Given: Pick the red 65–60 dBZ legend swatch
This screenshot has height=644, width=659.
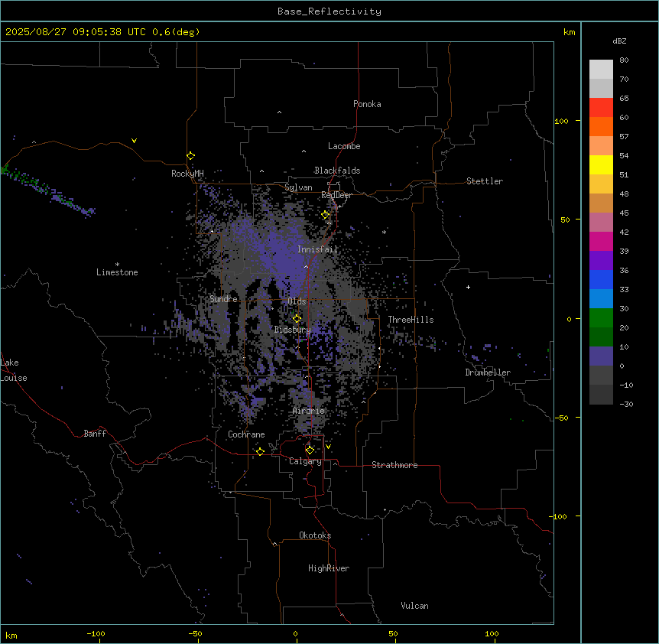Looking at the screenshot, I should coord(601,108).
